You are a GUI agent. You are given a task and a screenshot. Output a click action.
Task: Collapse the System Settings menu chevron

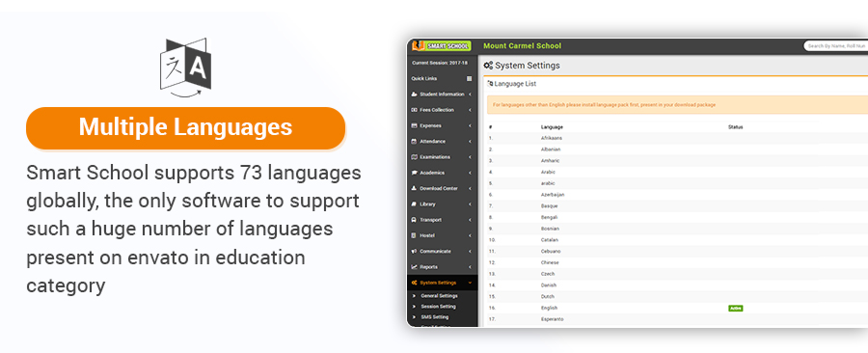[470, 283]
